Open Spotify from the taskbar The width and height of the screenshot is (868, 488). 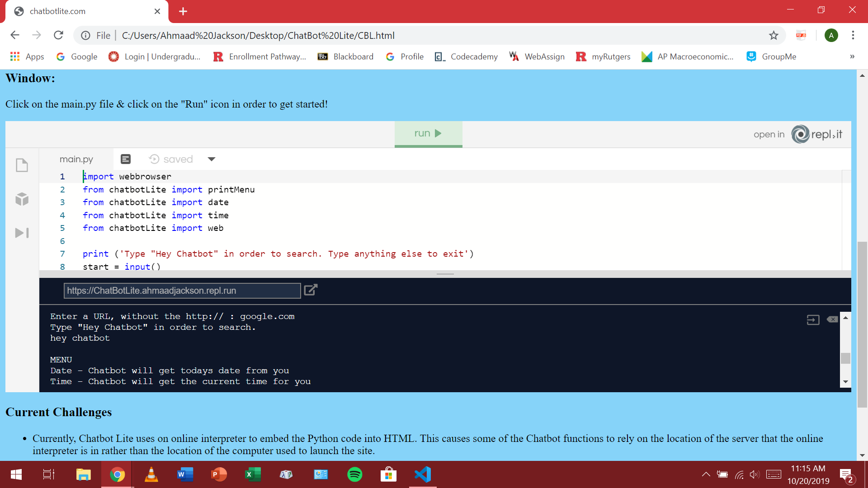354,474
